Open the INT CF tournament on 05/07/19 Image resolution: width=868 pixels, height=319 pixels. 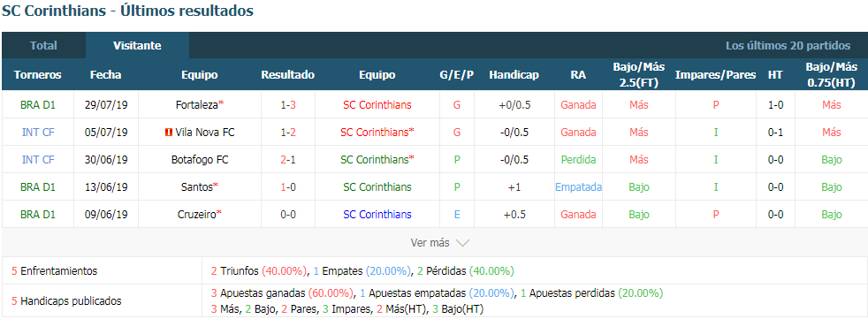(38, 133)
